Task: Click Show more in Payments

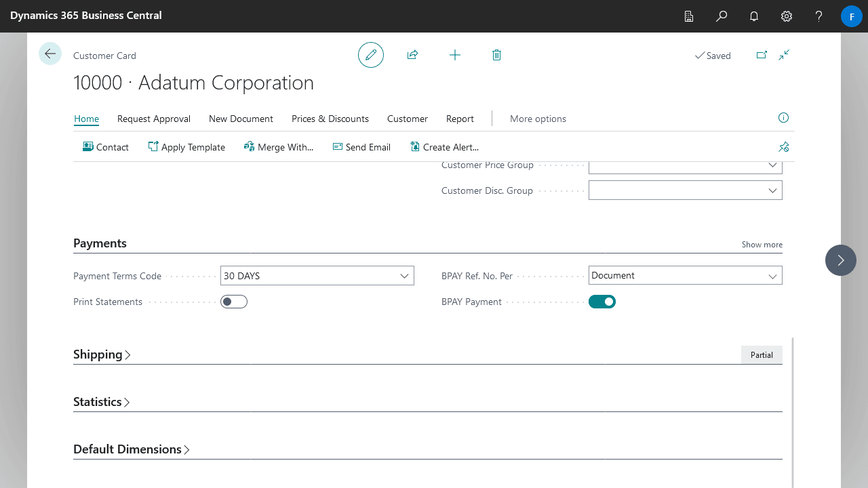Action: pyautogui.click(x=762, y=245)
